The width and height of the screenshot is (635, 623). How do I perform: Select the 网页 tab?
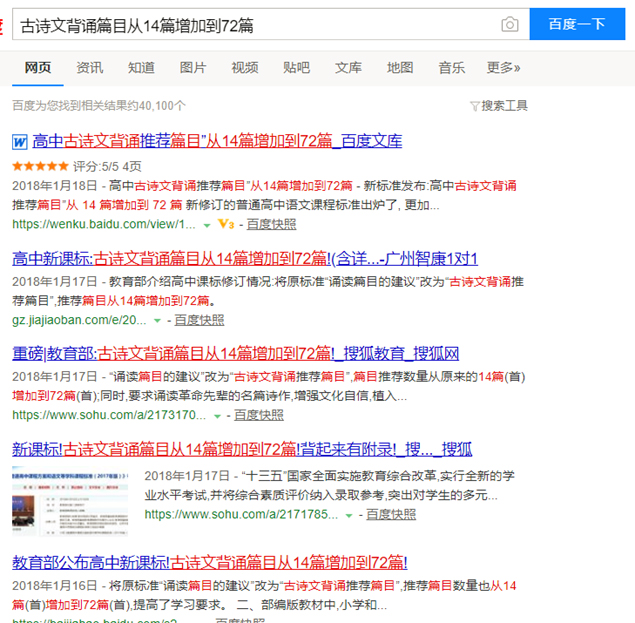tap(38, 67)
